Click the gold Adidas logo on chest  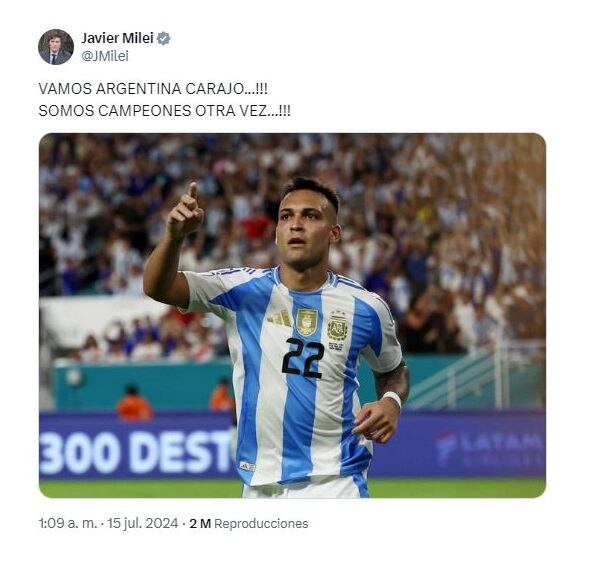(280, 317)
